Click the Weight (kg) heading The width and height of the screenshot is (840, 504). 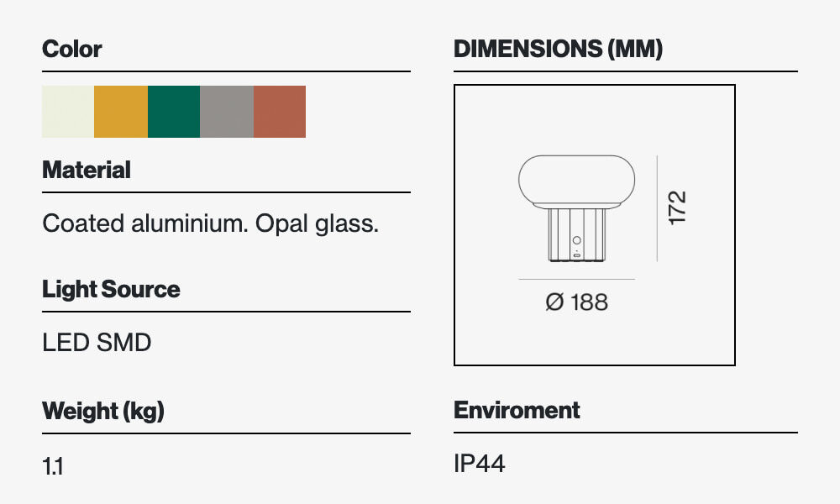tap(103, 412)
